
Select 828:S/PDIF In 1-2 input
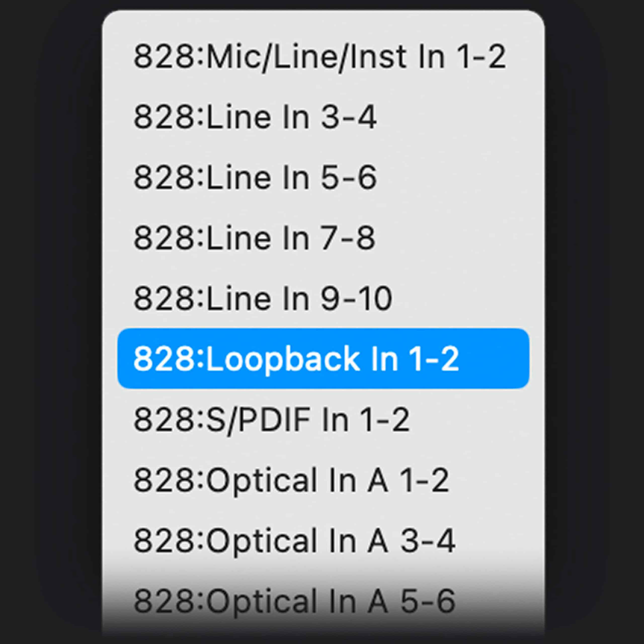tap(271, 419)
